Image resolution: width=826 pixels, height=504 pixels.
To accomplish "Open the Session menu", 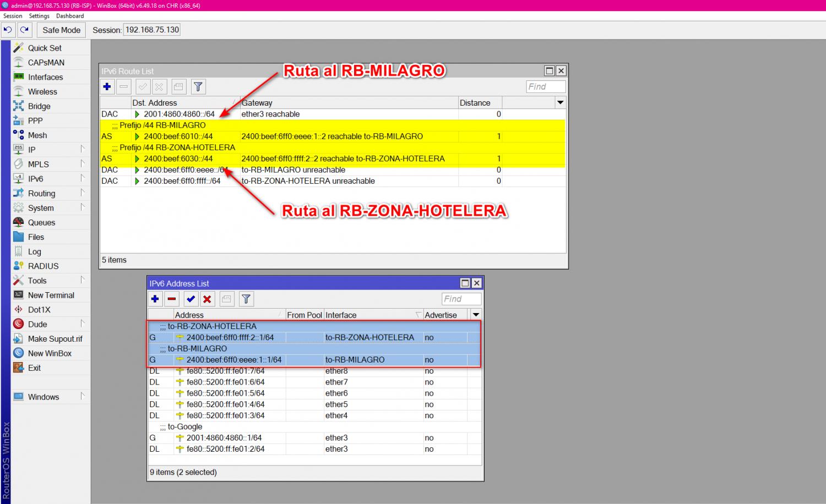I will [x=12, y=15].
